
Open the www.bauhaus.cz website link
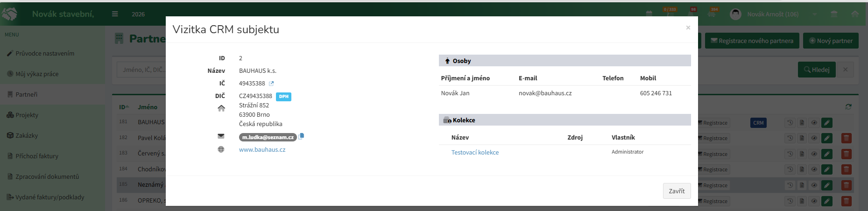pos(262,150)
